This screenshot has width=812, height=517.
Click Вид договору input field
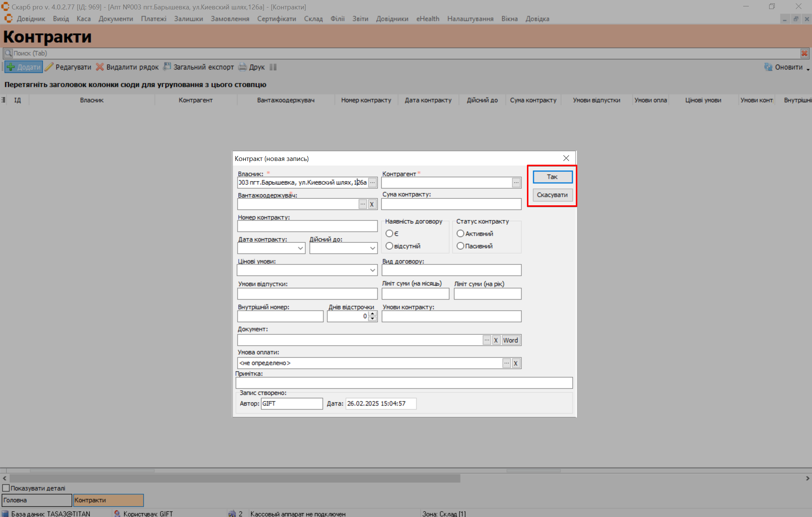451,270
